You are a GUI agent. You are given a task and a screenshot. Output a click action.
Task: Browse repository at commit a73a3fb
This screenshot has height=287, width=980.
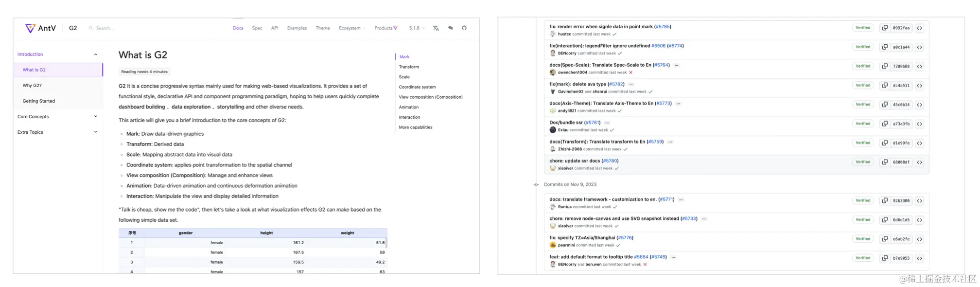click(x=919, y=124)
